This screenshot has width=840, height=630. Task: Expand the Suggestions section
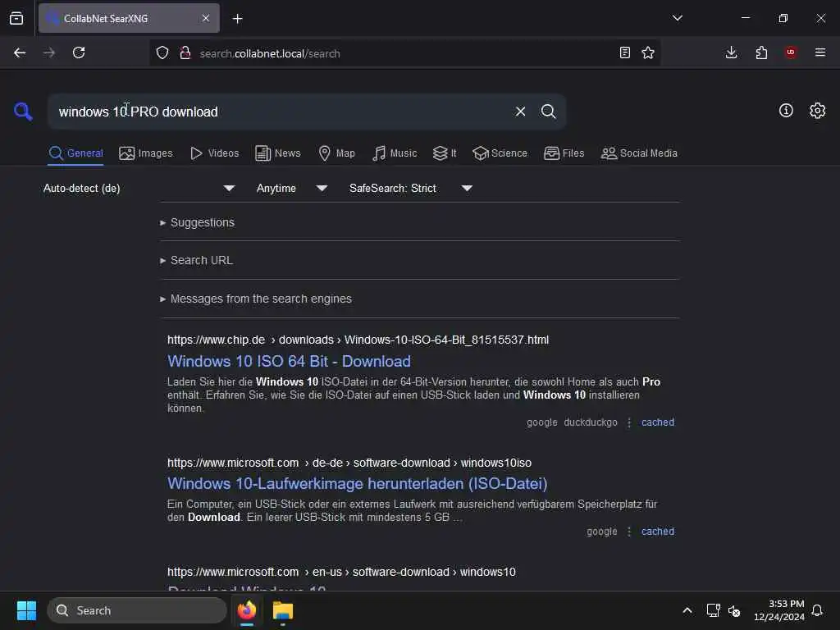[197, 222]
